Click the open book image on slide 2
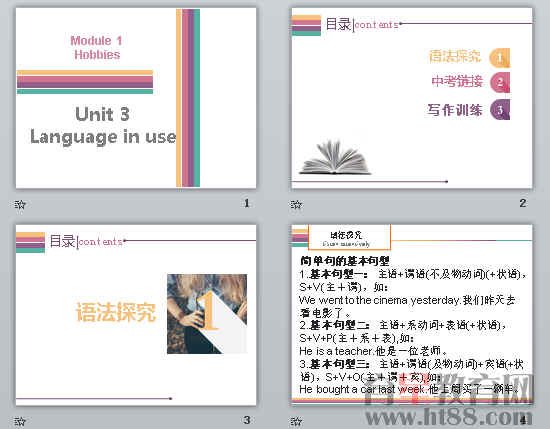 (335, 157)
